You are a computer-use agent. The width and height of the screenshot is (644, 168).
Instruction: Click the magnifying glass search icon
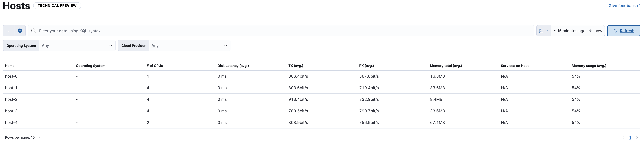coord(33,31)
